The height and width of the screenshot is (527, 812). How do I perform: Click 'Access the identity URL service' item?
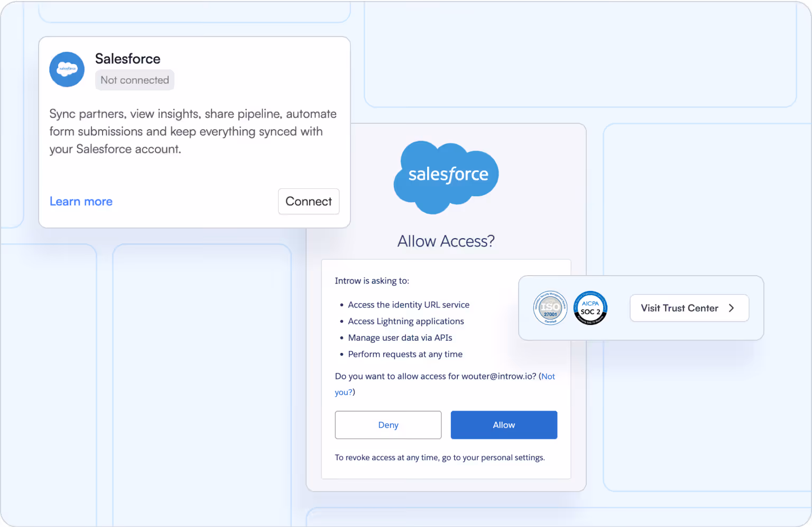click(409, 305)
